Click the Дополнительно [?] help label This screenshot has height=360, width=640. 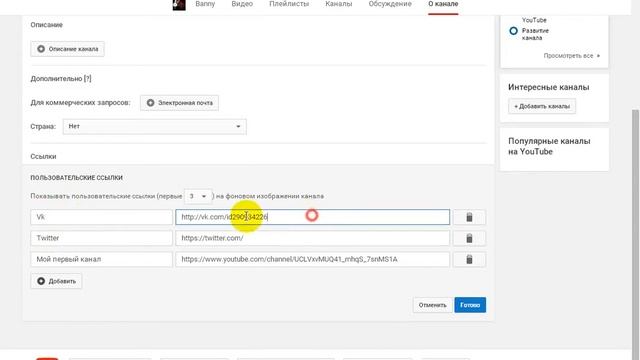(61, 79)
